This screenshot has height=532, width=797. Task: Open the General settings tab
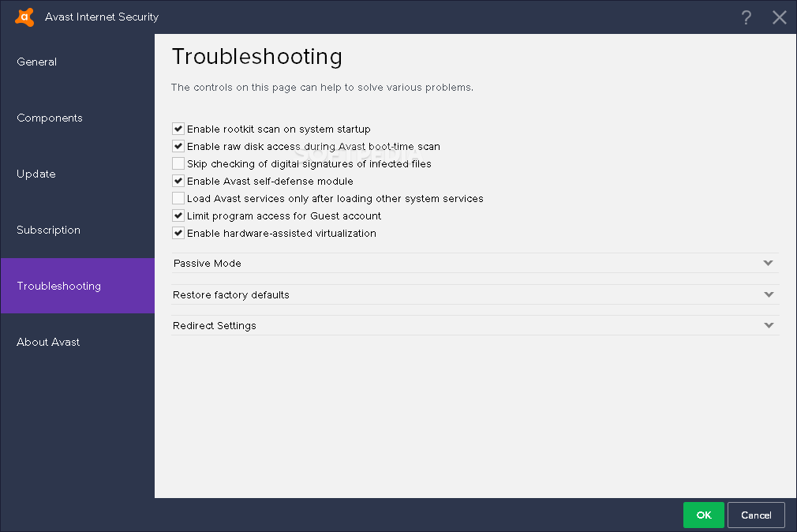[77, 62]
